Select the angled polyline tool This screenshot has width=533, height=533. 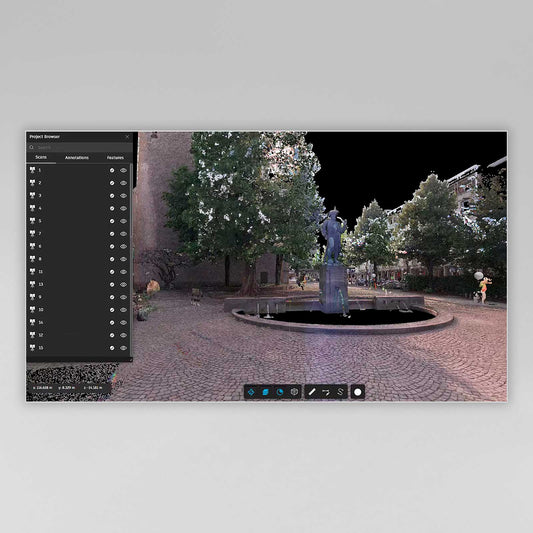(326, 392)
